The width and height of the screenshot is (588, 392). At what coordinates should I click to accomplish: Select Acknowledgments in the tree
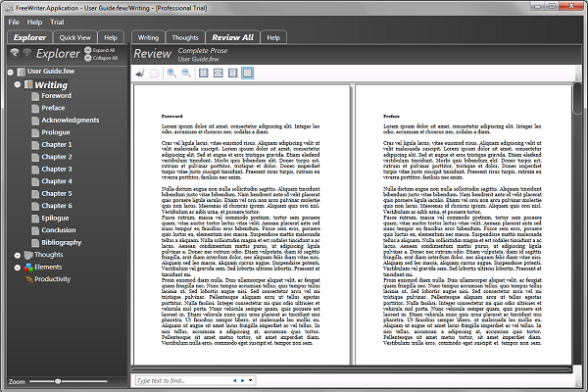pyautogui.click(x=71, y=121)
